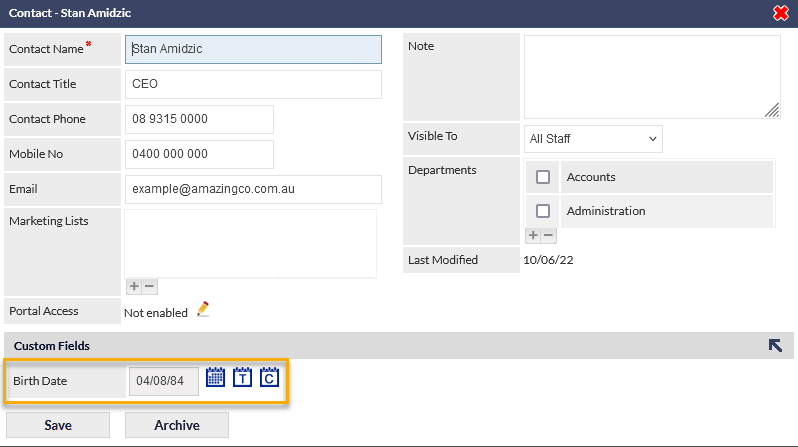798x447 pixels.
Task: Grab the Note resize handle
Action: point(772,110)
